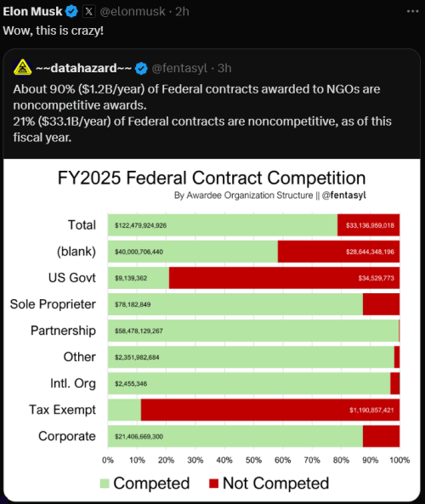Open the quoted tweet's 3h timestamp
This screenshot has height=504, width=425.
click(224, 68)
